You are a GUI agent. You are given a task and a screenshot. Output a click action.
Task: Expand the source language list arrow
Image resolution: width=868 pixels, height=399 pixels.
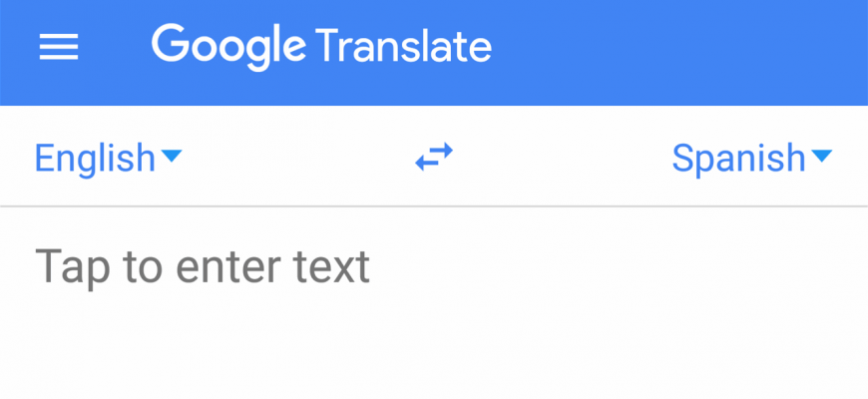click(172, 156)
